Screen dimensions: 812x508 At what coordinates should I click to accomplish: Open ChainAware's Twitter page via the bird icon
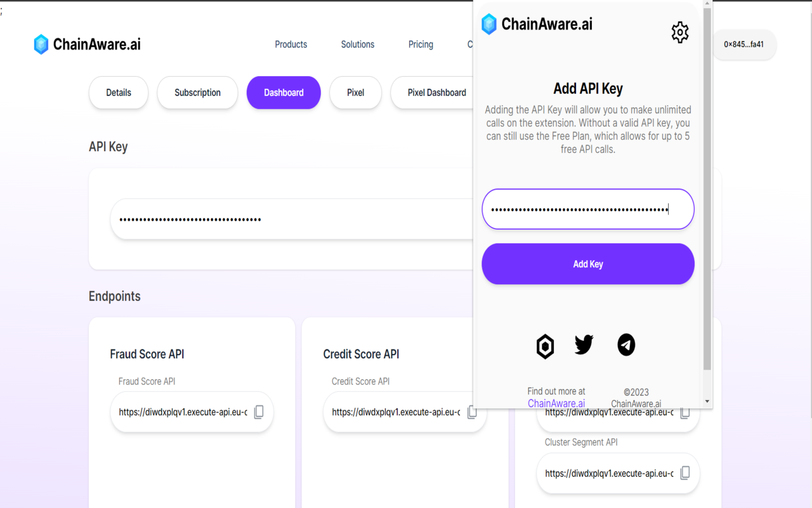584,345
